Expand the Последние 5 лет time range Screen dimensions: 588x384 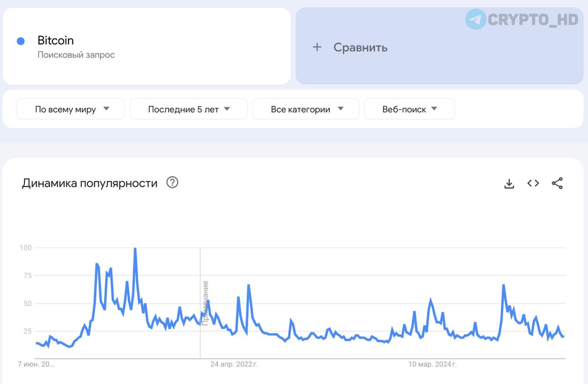[189, 109]
